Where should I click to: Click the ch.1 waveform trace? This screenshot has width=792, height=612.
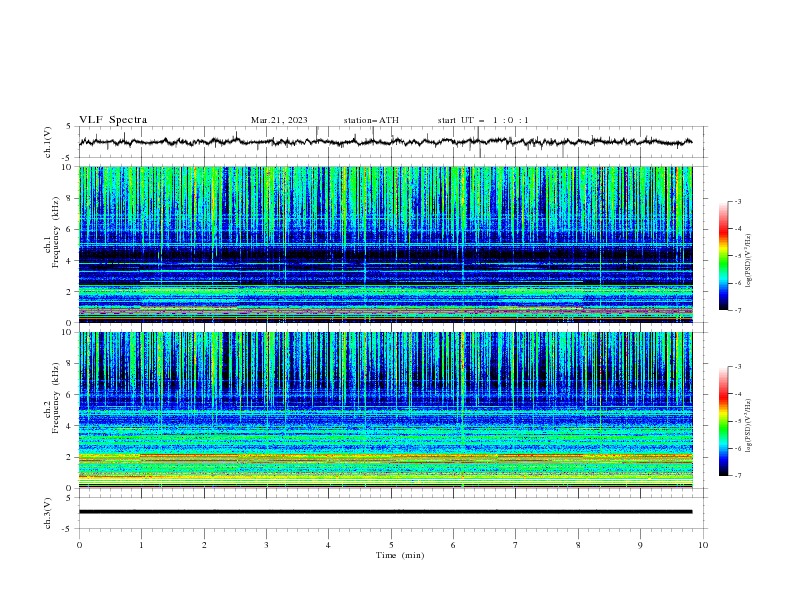(x=385, y=142)
